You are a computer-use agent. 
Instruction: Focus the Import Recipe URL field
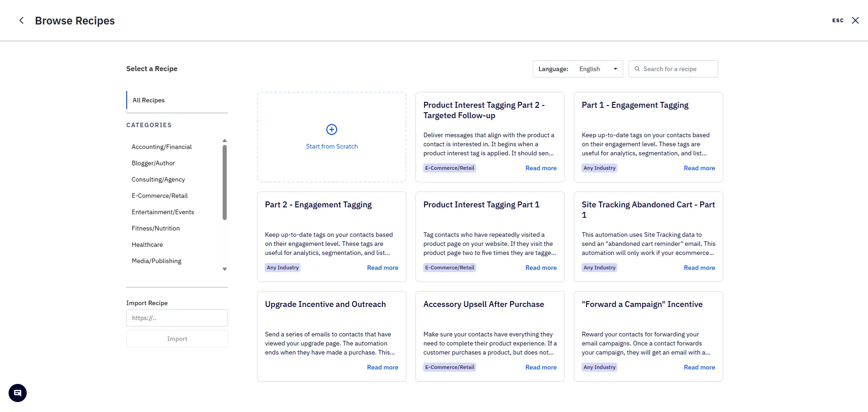pyautogui.click(x=177, y=318)
